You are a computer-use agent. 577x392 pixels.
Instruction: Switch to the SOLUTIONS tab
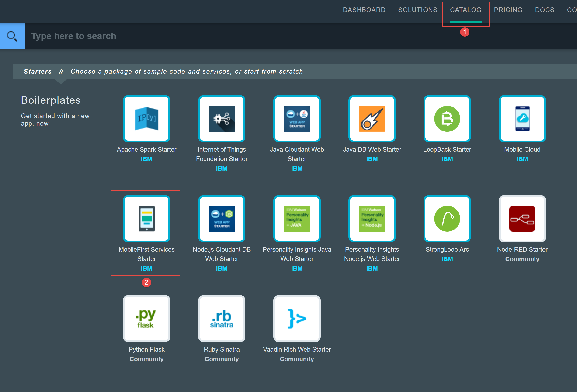pos(418,10)
